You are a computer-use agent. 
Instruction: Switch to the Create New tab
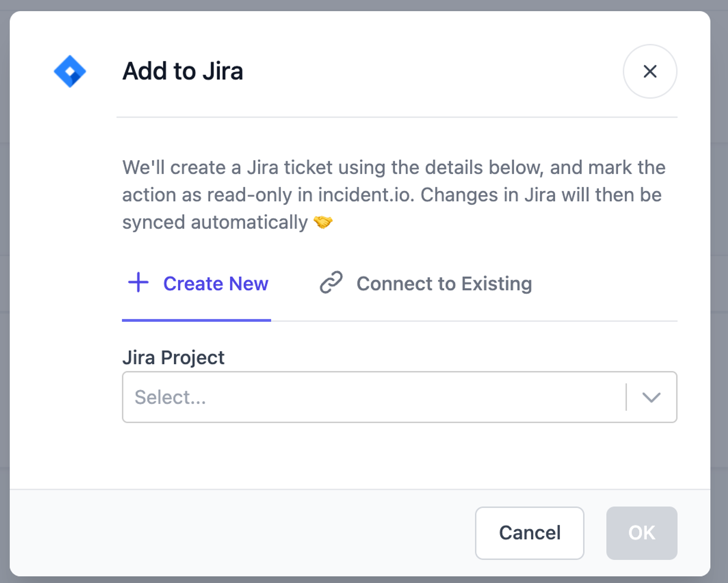[216, 284]
